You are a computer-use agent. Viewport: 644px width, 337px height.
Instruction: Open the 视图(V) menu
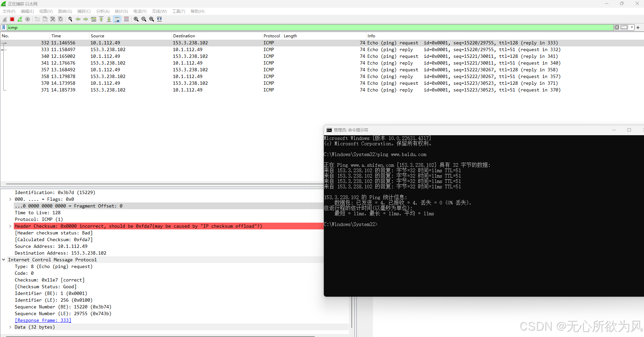pyautogui.click(x=46, y=11)
